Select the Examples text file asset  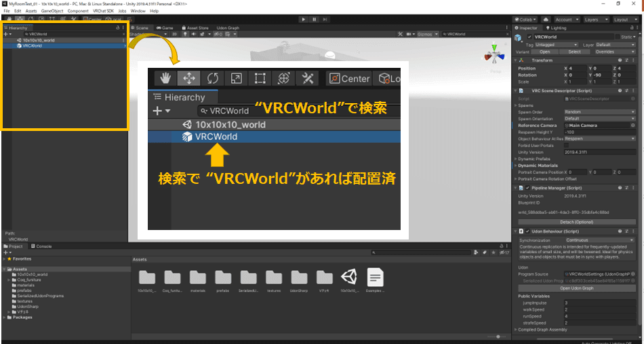coord(376,278)
